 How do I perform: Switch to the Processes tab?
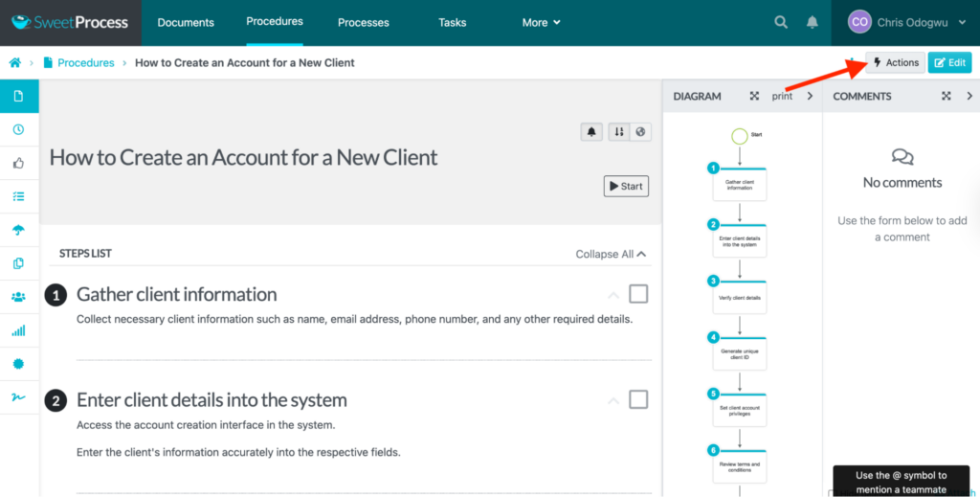click(x=364, y=23)
